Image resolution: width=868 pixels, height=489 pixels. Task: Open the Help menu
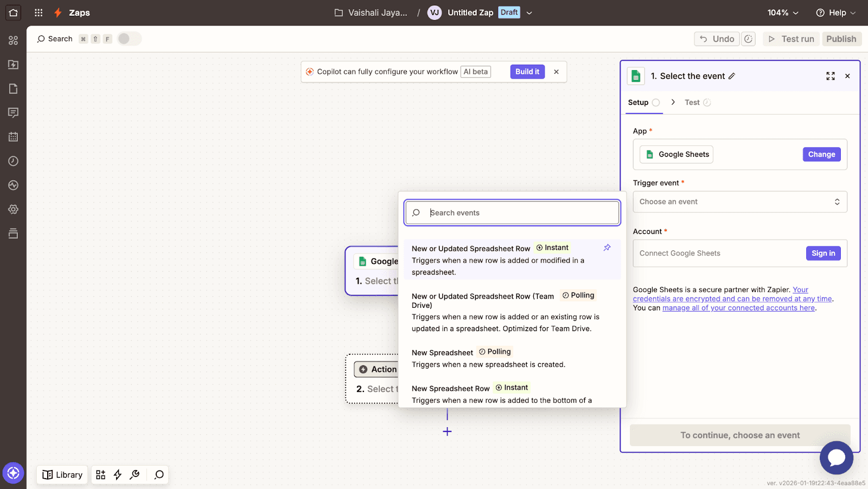pos(836,12)
